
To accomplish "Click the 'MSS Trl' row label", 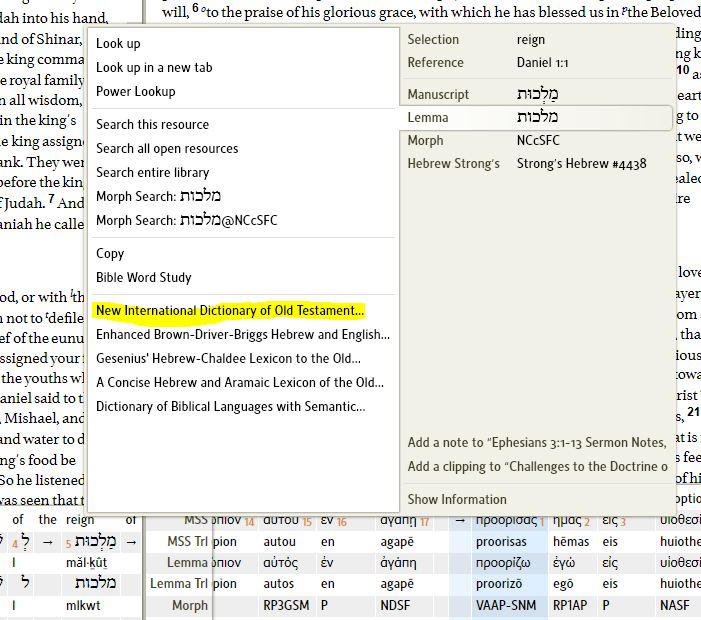I will click(188, 542).
